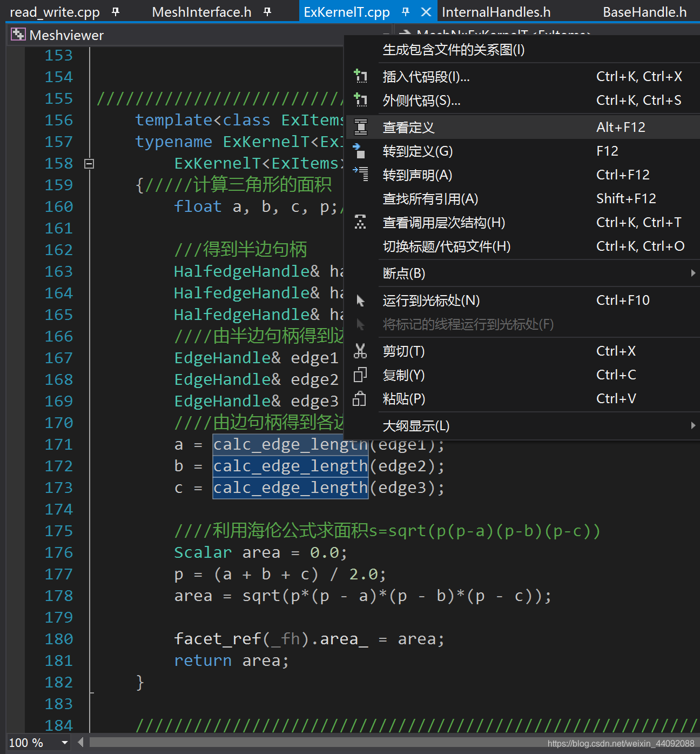Click the closing brace on line 182

click(x=140, y=682)
